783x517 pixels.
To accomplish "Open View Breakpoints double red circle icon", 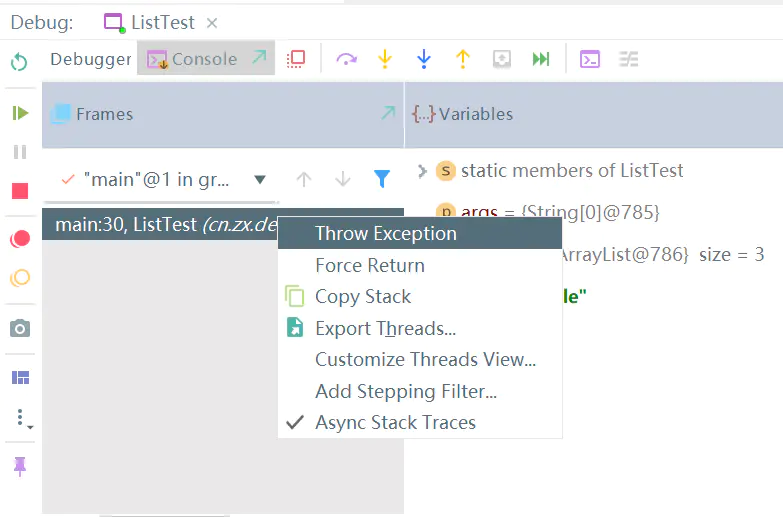I will [20, 239].
